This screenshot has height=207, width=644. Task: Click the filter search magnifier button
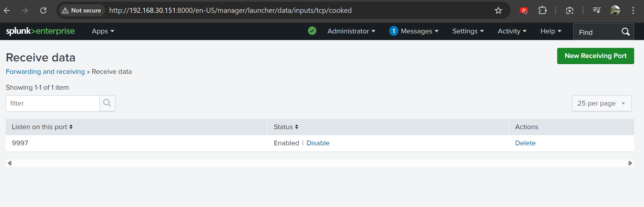point(107,103)
